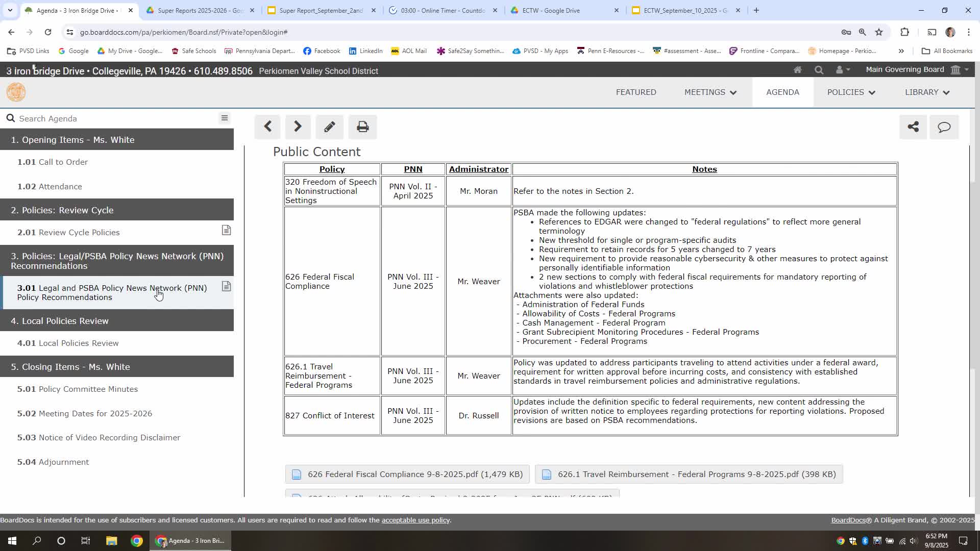The width and height of the screenshot is (980, 551).
Task: Open the LIBRARY dropdown menu
Action: [927, 92]
